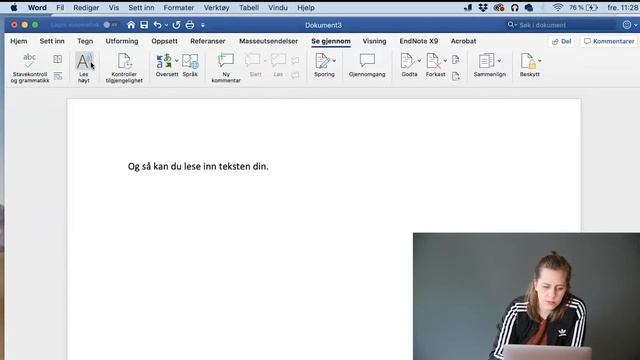Switch to the Hjem tab
Image resolution: width=640 pixels, height=360 pixels.
[x=19, y=41]
